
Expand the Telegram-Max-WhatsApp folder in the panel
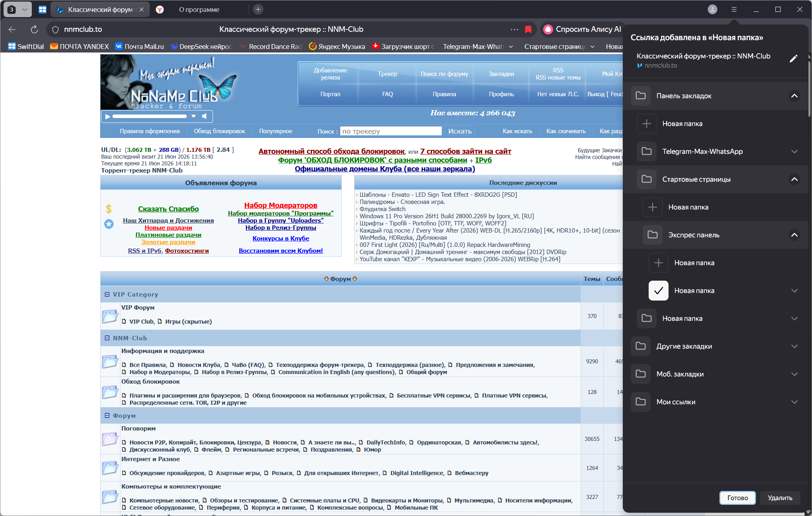tap(794, 151)
